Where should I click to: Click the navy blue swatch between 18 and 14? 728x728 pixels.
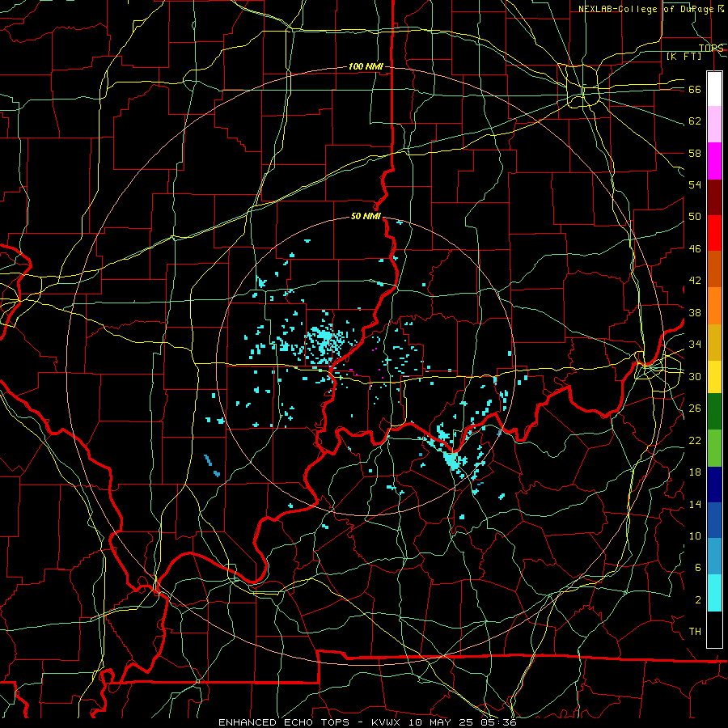click(714, 485)
